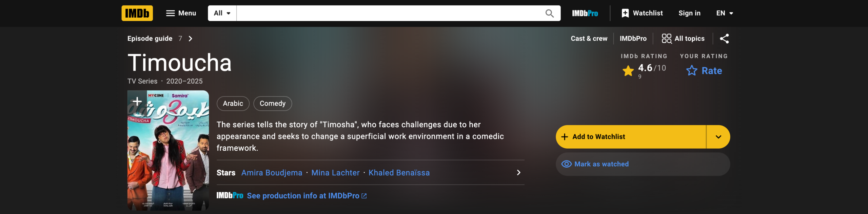This screenshot has width=868, height=214.
Task: Click the Amira Boudjema star link
Action: click(272, 173)
